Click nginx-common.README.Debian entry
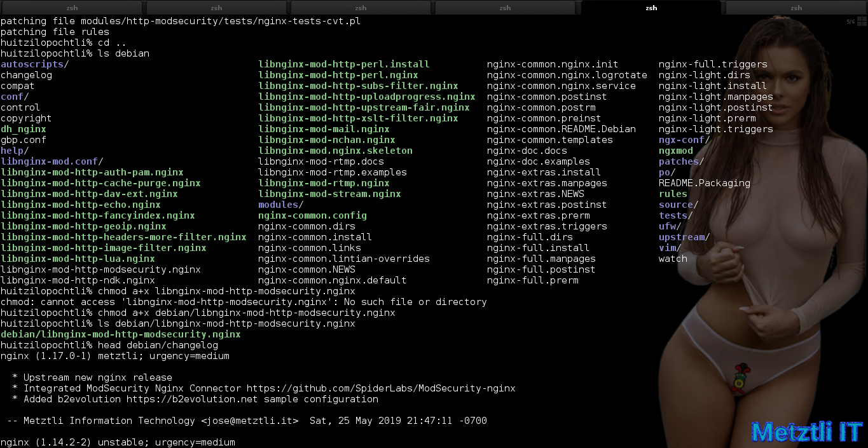Screen dimensions: 868x448 tap(561, 129)
